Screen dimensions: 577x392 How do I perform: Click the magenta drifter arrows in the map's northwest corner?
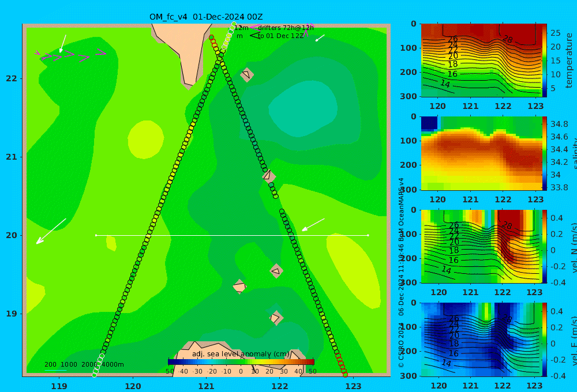(70, 55)
